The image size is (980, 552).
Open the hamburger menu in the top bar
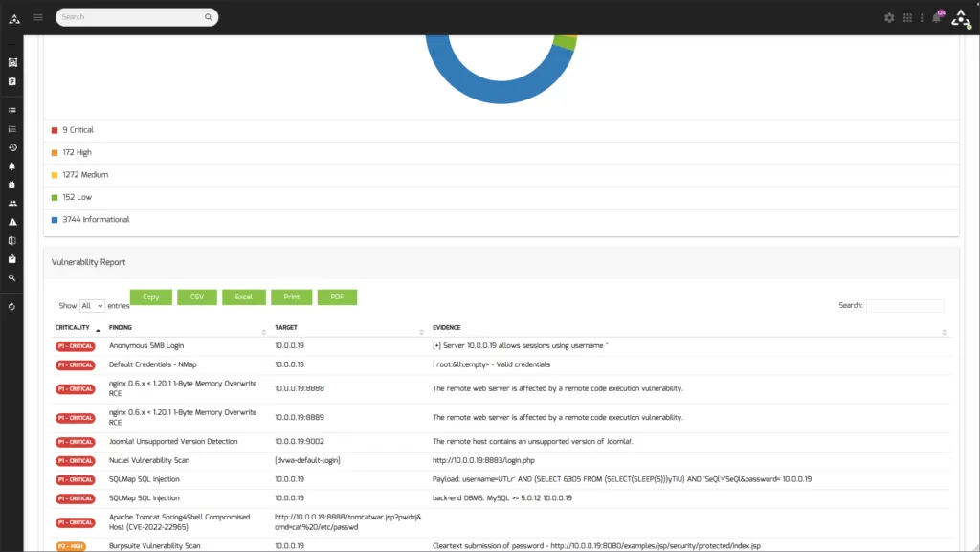[x=38, y=17]
